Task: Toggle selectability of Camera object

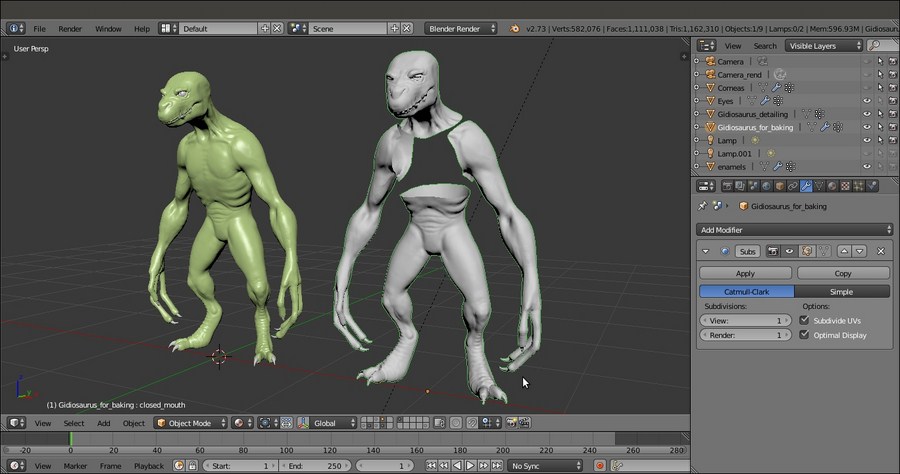Action: pos(880,61)
